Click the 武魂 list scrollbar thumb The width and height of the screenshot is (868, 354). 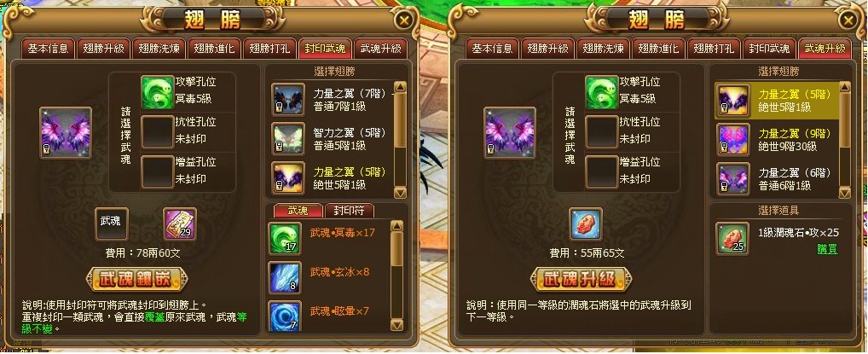(x=397, y=249)
